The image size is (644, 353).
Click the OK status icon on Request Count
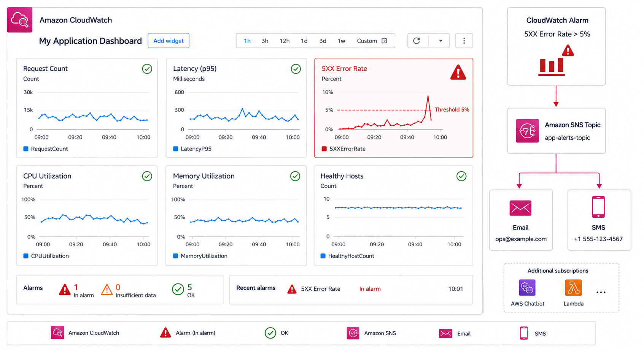(147, 69)
